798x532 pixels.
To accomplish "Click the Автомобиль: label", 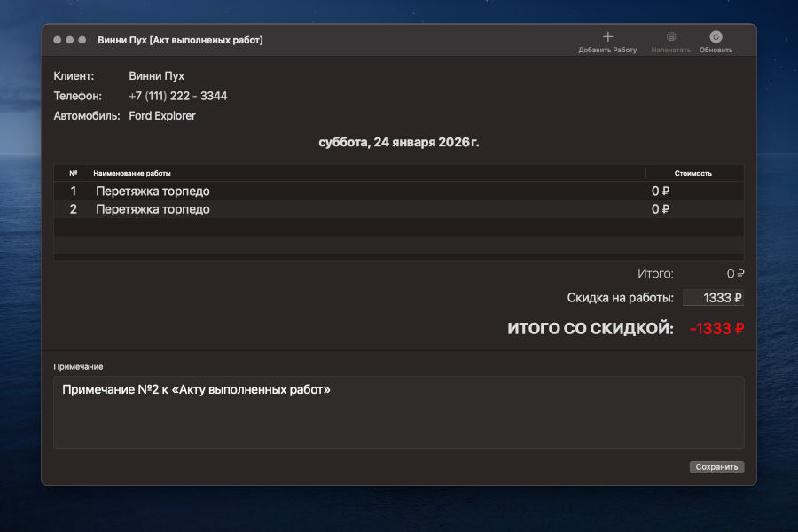I will (x=87, y=115).
